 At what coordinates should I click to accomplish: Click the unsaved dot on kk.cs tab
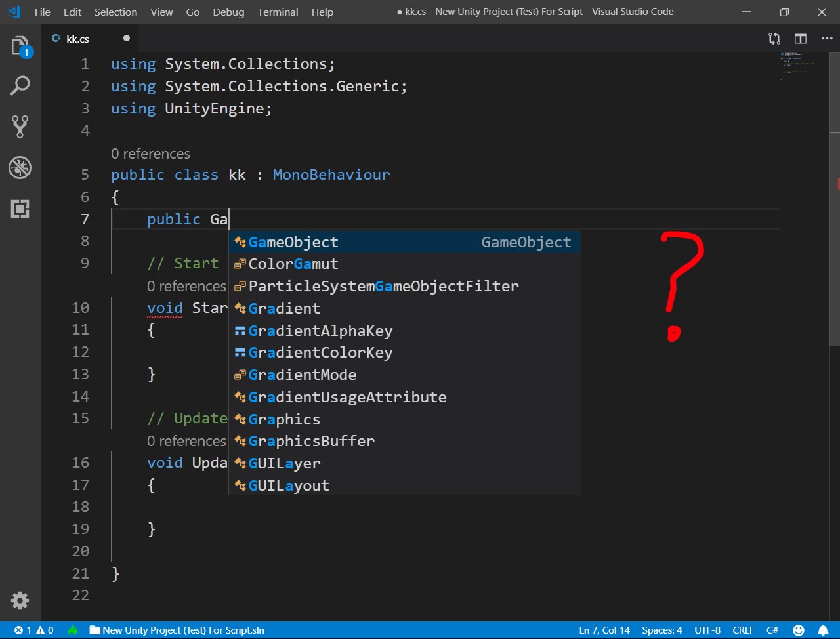(127, 39)
